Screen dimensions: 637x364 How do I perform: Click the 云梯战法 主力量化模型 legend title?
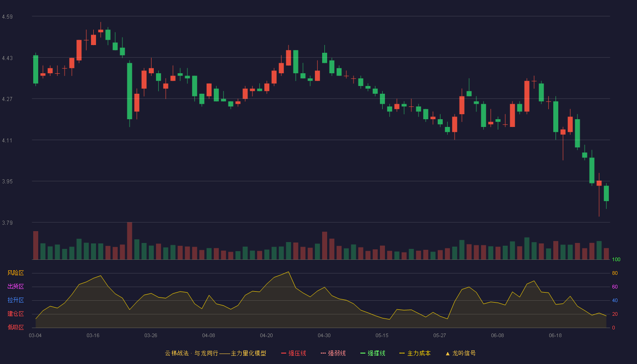coord(215,353)
